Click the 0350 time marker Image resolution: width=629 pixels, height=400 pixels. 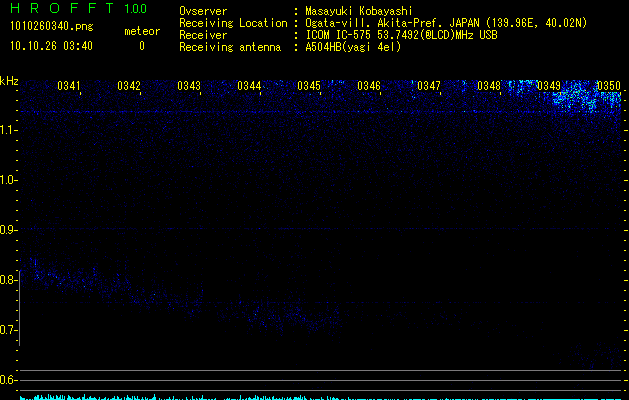point(609,86)
